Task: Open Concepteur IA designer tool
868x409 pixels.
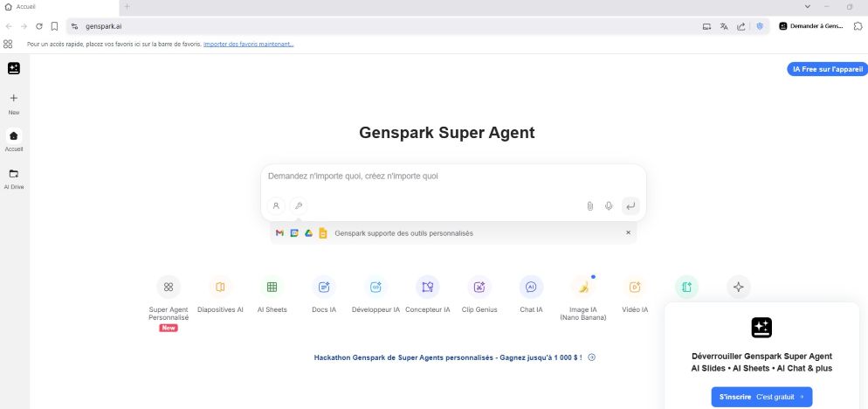Action: pos(427,288)
